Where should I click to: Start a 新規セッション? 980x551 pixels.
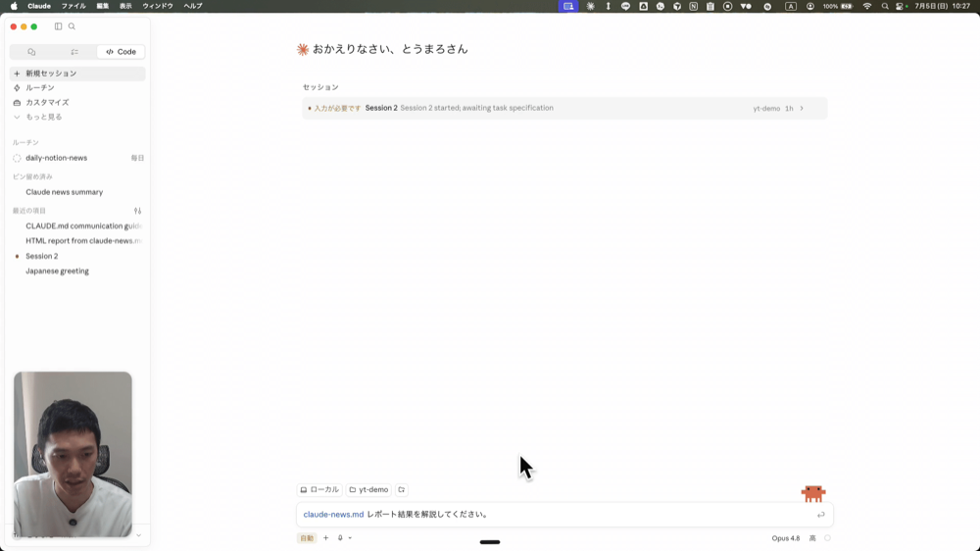pos(77,74)
